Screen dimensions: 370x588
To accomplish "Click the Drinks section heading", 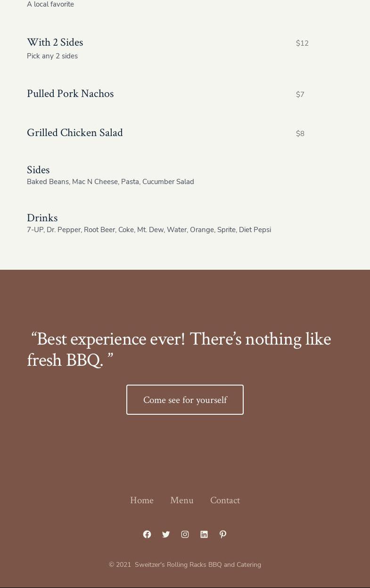I will pos(42,217).
